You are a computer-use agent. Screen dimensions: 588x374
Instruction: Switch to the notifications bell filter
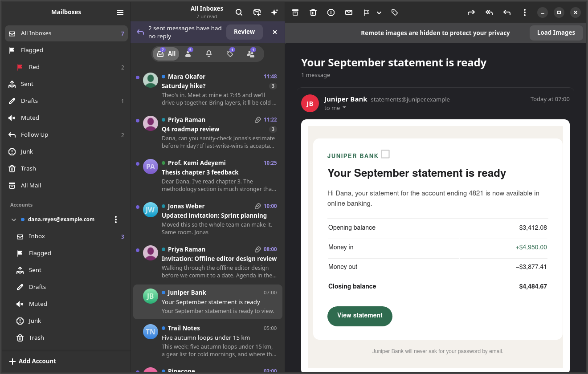209,54
